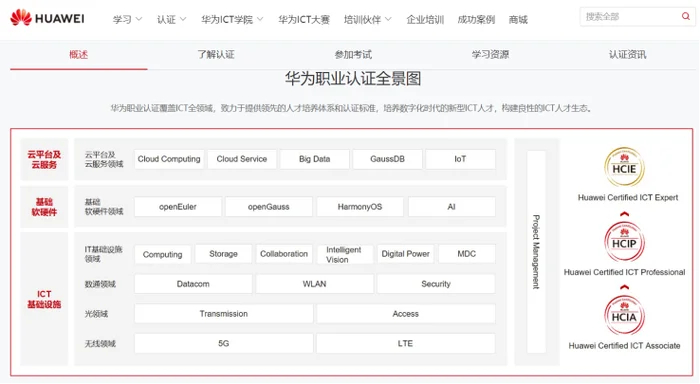
Task: Click the 云平台及云服务 category heading
Action: (44, 159)
